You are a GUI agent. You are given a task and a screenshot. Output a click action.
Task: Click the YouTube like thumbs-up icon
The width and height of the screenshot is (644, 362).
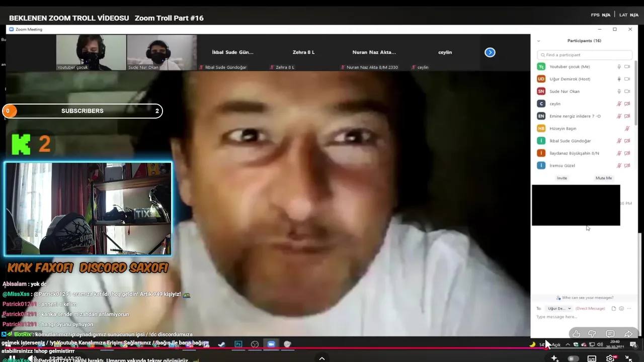[x=577, y=334]
